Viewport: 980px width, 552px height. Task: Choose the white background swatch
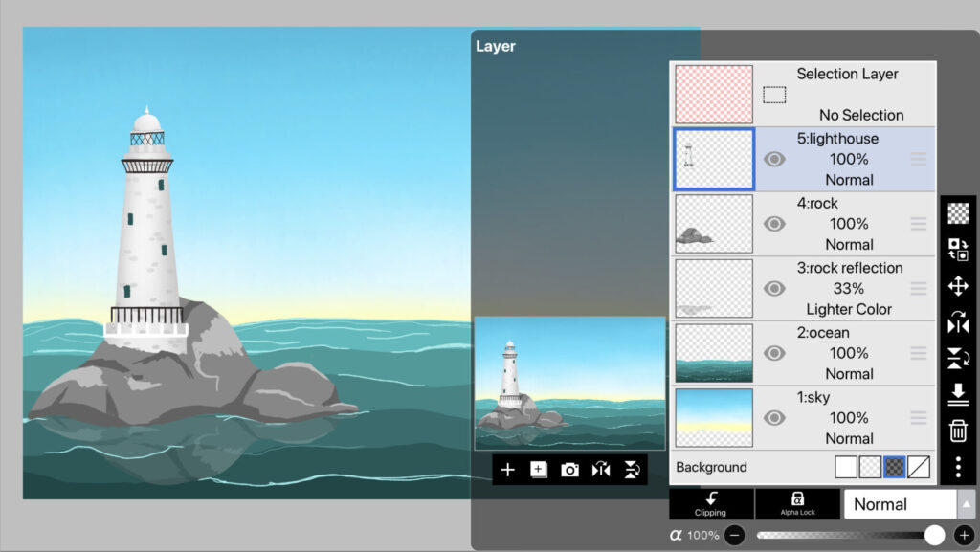coord(846,467)
